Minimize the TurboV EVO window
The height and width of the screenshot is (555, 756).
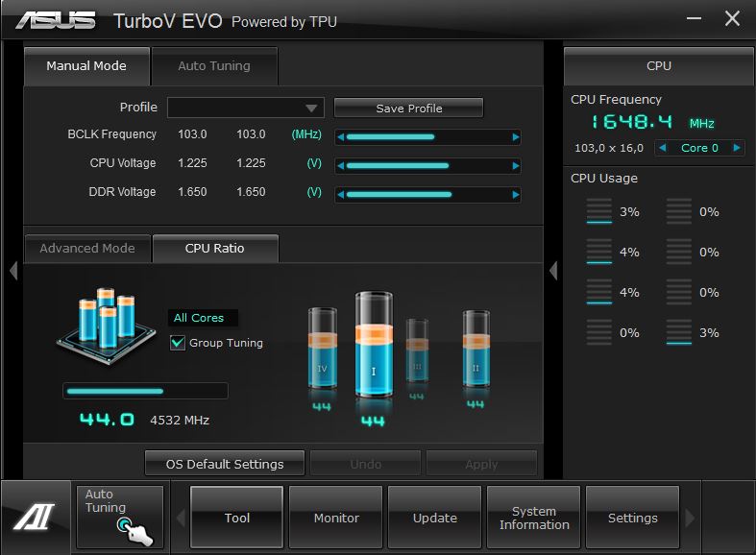pyautogui.click(x=694, y=18)
